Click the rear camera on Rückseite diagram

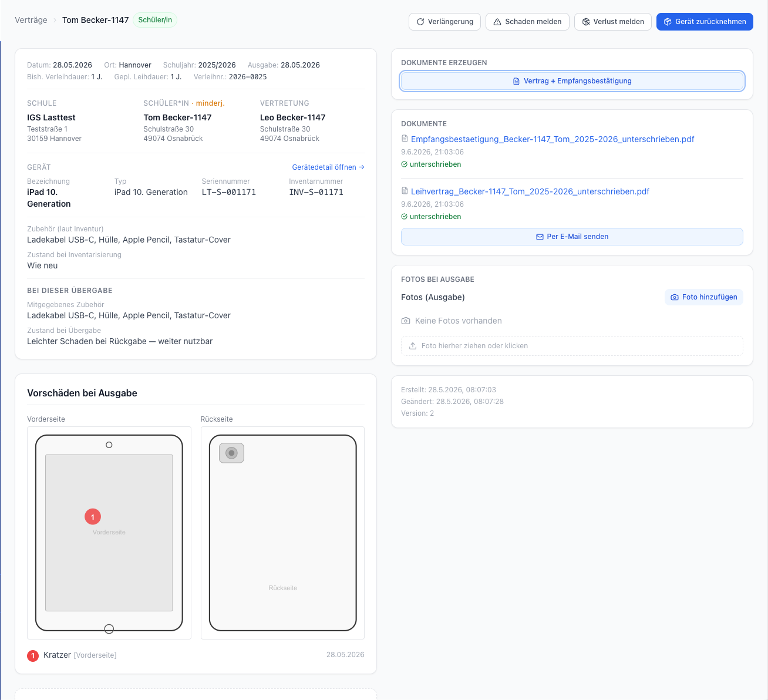pyautogui.click(x=231, y=453)
